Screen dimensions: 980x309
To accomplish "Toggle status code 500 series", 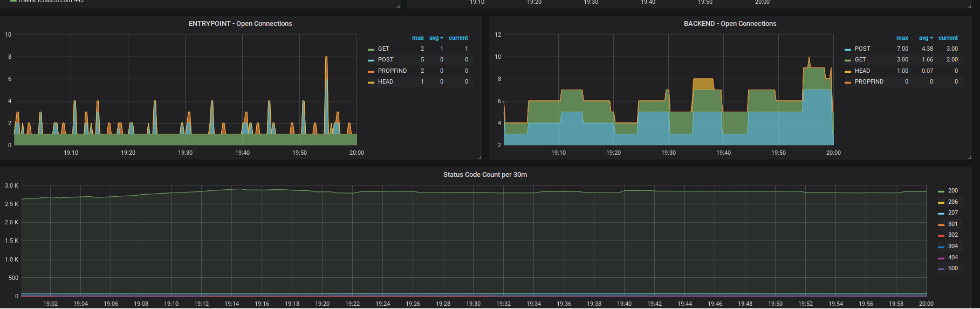I will [953, 268].
